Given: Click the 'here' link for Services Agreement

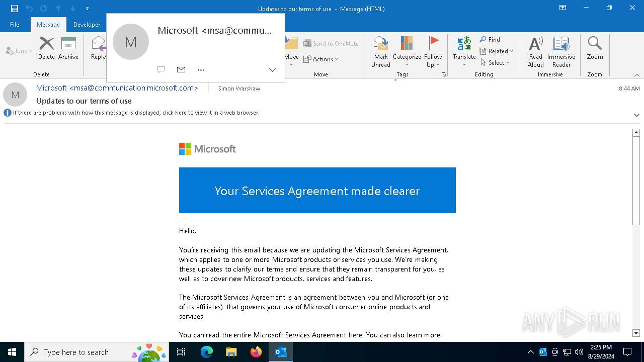Looking at the screenshot, I should click(x=355, y=335).
